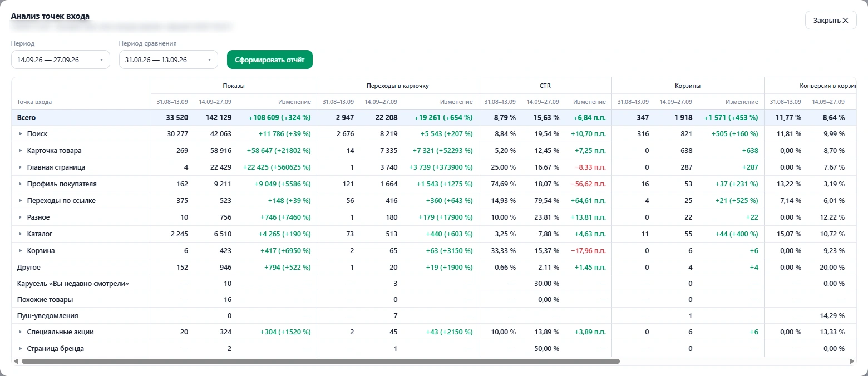Click the right arrow of the horizontal scrollbar
868x376 pixels.
click(x=852, y=362)
